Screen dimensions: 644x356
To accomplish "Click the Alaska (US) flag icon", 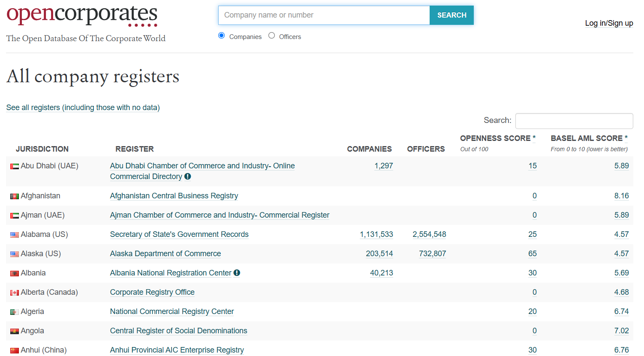I will pyautogui.click(x=15, y=254).
